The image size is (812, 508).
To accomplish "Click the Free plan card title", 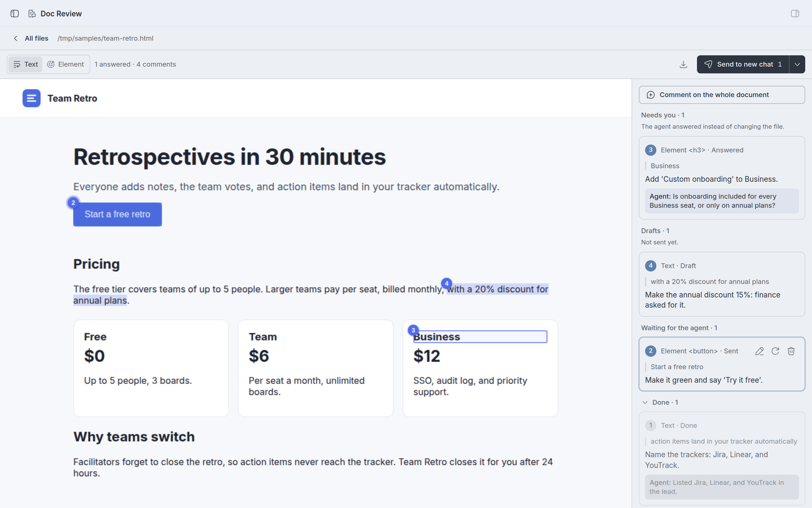I will coord(95,337).
